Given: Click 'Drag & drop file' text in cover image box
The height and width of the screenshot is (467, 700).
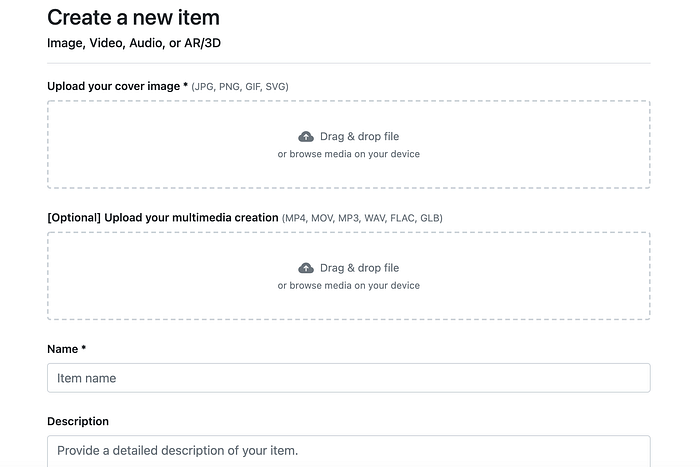Looking at the screenshot, I should tap(359, 136).
